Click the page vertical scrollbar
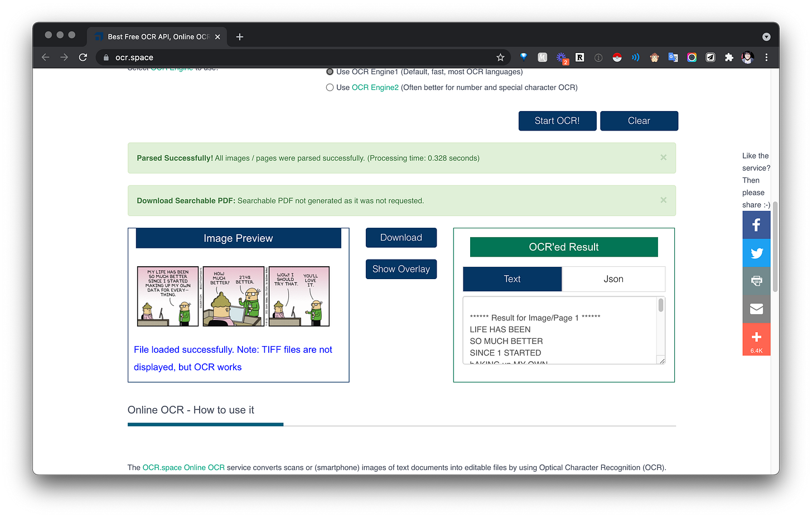The image size is (812, 518). click(x=775, y=247)
